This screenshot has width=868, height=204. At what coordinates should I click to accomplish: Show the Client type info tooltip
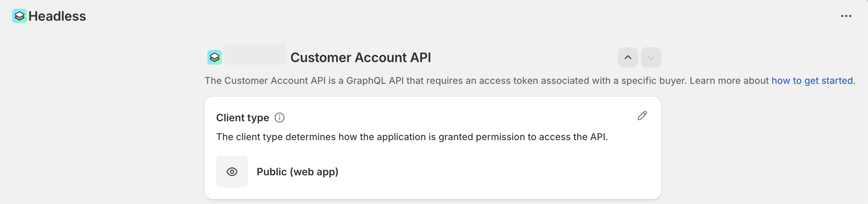[280, 118]
